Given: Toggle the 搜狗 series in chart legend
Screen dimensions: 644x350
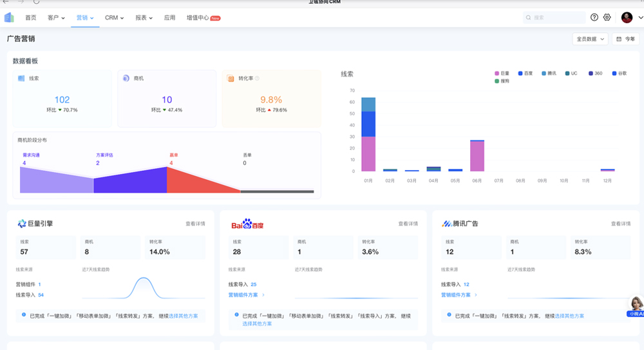Looking at the screenshot, I should tap(502, 81).
